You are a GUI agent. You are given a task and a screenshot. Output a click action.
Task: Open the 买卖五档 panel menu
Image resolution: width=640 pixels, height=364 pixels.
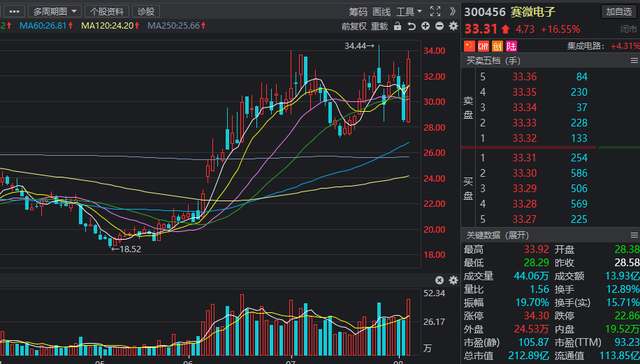coord(634,61)
